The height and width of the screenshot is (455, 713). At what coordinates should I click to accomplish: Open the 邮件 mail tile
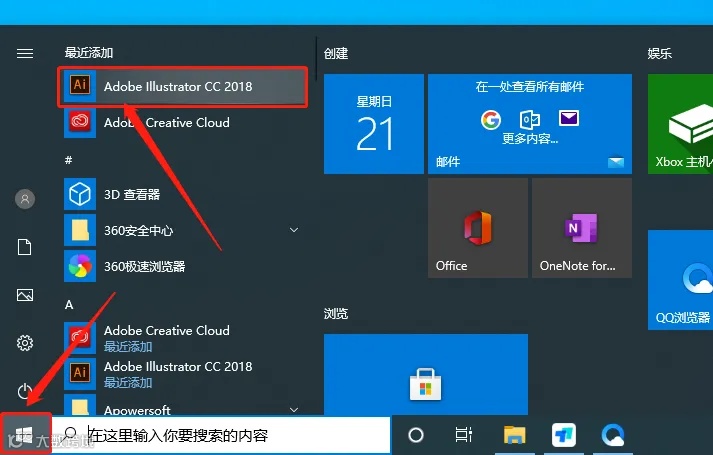pos(530,124)
